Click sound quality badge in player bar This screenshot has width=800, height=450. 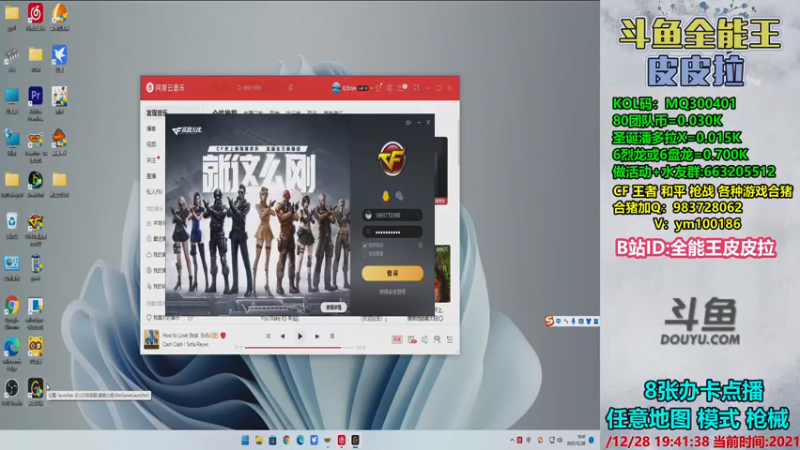point(397,339)
